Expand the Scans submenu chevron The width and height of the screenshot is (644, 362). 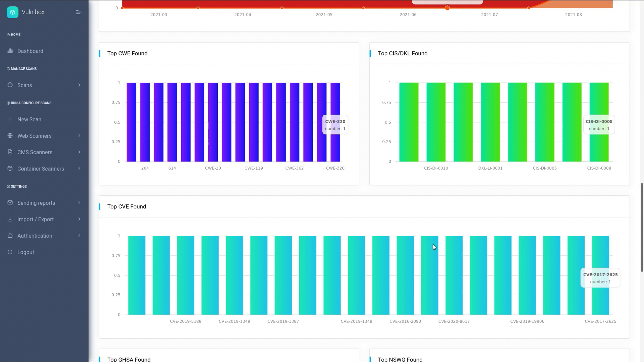click(x=79, y=85)
